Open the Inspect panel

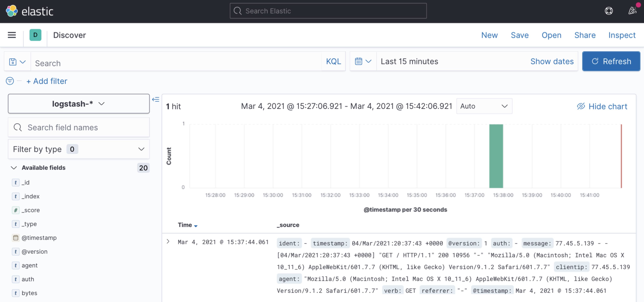coord(622,35)
